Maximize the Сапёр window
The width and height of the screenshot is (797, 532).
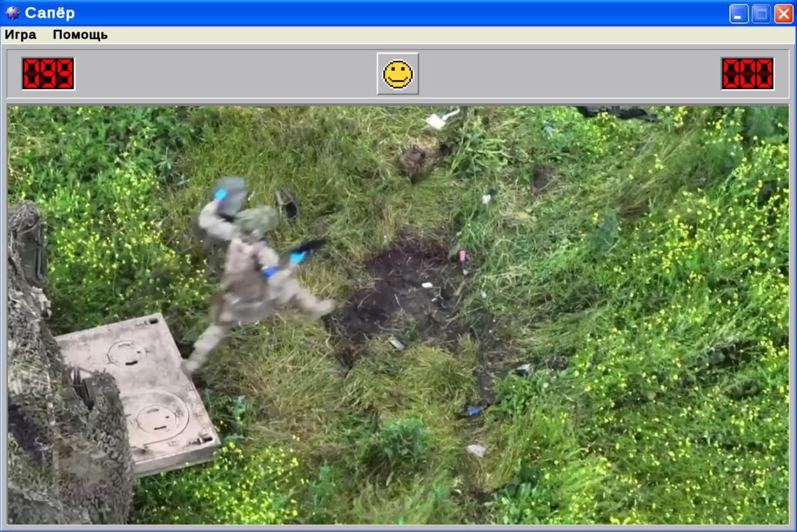[762, 14]
